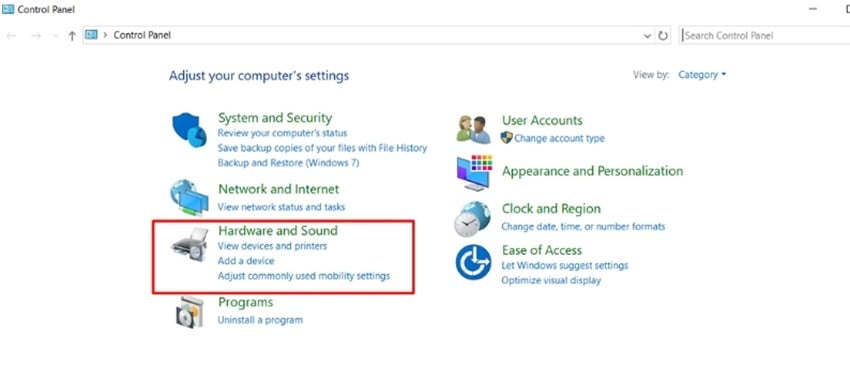This screenshot has height=381, width=850.
Task: Open Hardware and Sound heading
Action: click(278, 230)
